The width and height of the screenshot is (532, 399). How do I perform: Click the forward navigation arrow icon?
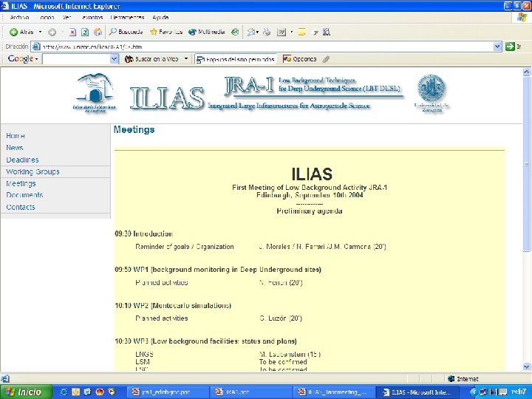click(52, 33)
